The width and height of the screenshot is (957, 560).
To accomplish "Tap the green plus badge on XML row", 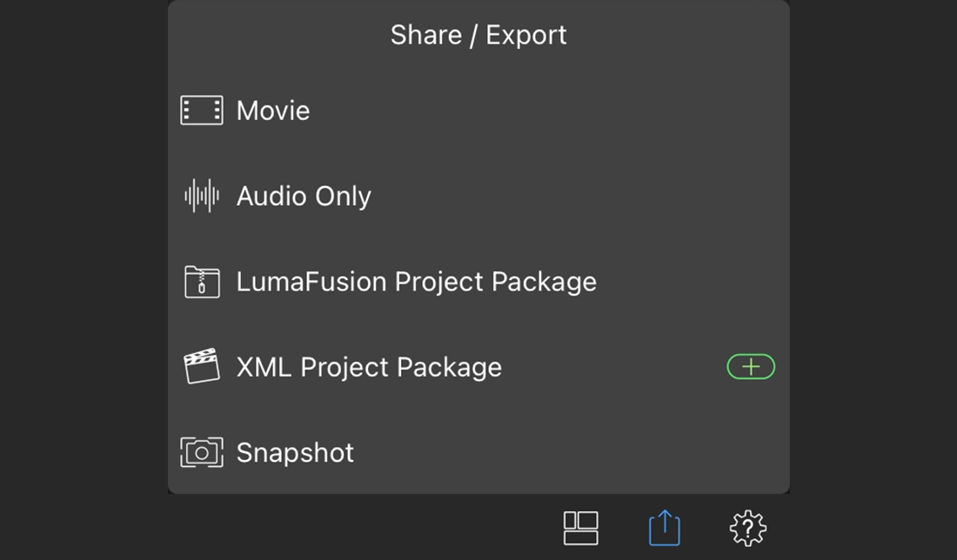I will pyautogui.click(x=751, y=368).
